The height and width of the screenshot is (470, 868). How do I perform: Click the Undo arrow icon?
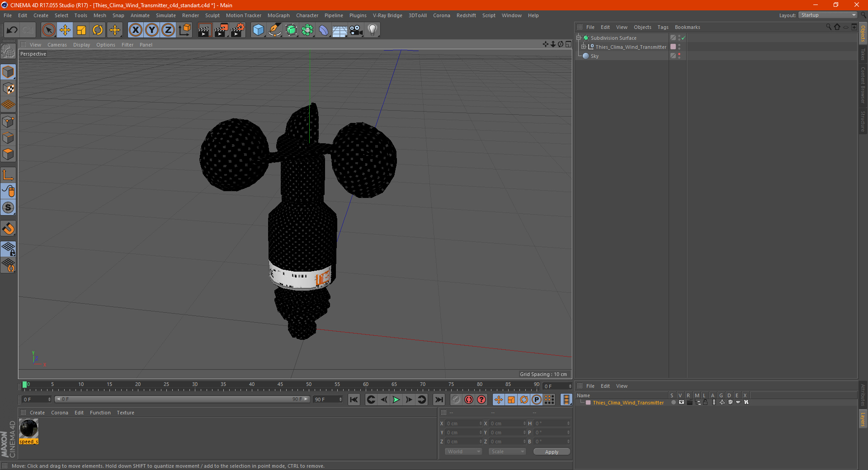[x=12, y=30]
